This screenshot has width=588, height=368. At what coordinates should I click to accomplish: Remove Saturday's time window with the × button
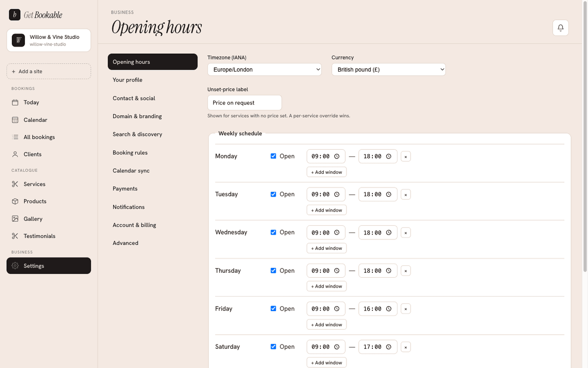[406, 347]
